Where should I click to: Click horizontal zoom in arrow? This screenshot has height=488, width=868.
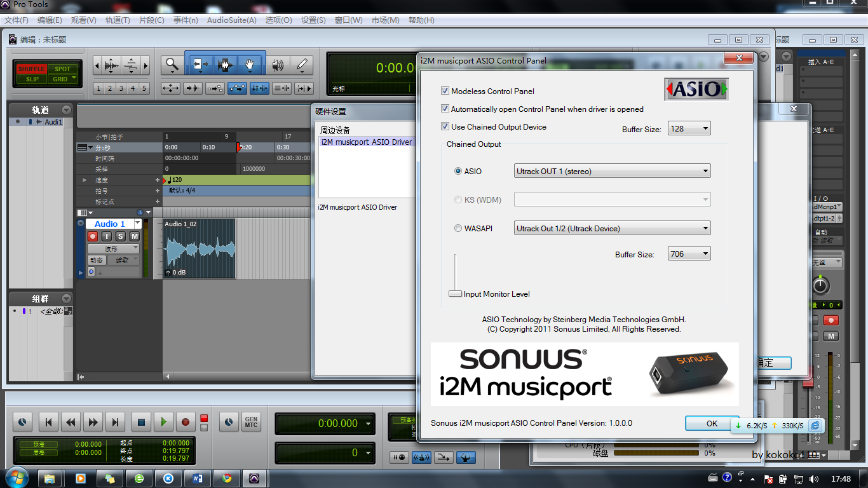pyautogui.click(x=146, y=64)
